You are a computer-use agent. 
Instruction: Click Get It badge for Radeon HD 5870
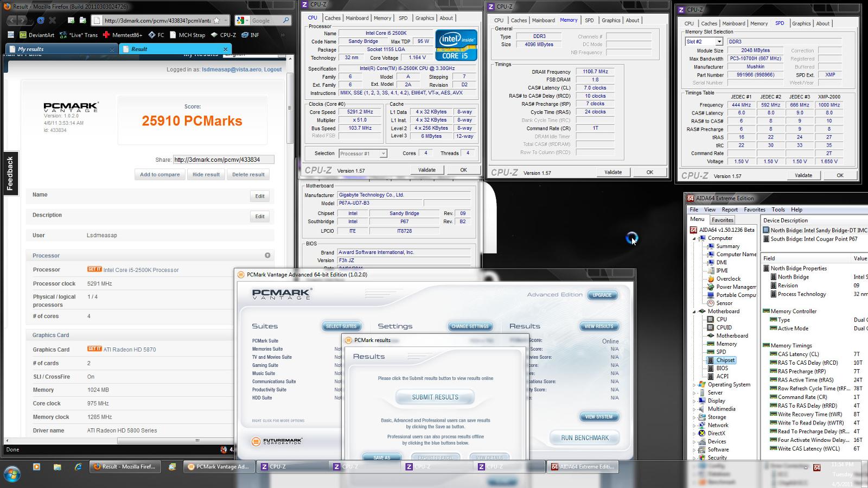pyautogui.click(x=94, y=349)
